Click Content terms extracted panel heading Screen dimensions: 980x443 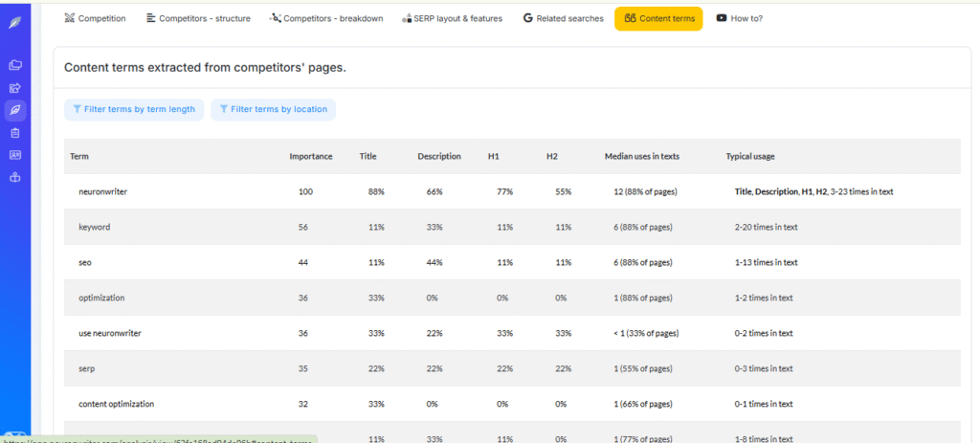205,68
